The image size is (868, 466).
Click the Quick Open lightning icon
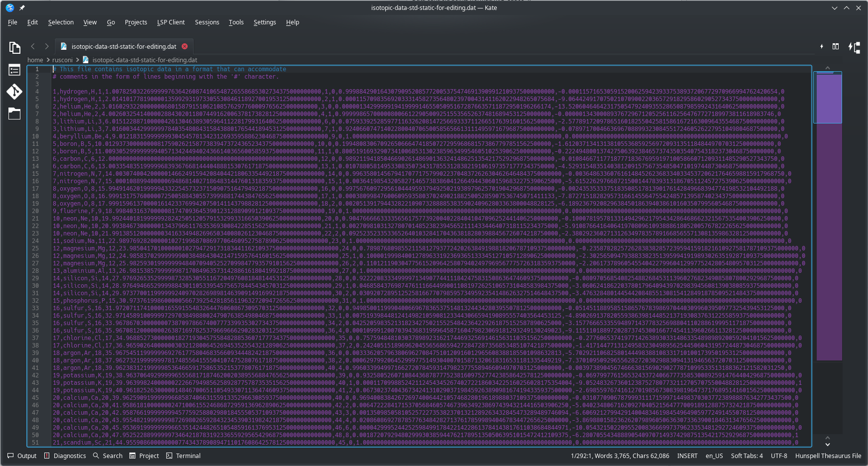[822, 46]
